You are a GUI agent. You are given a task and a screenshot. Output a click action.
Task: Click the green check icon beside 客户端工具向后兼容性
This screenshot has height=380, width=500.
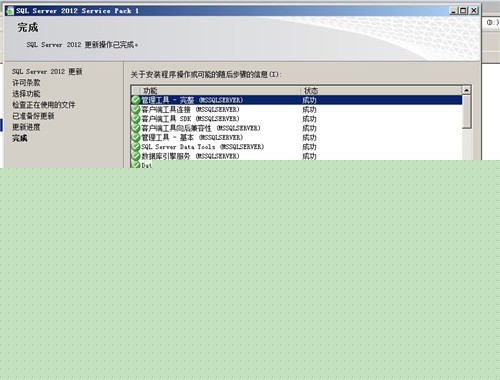point(136,128)
